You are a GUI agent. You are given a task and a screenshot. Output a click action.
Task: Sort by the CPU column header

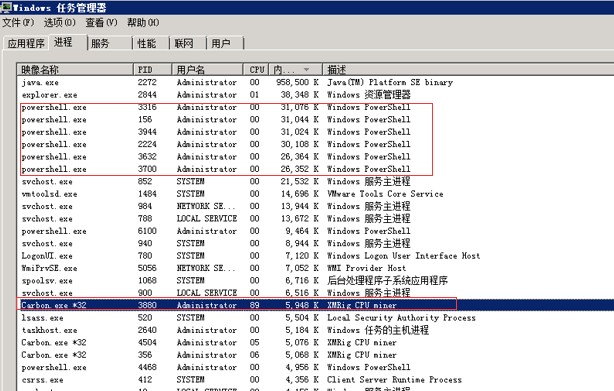pos(256,70)
